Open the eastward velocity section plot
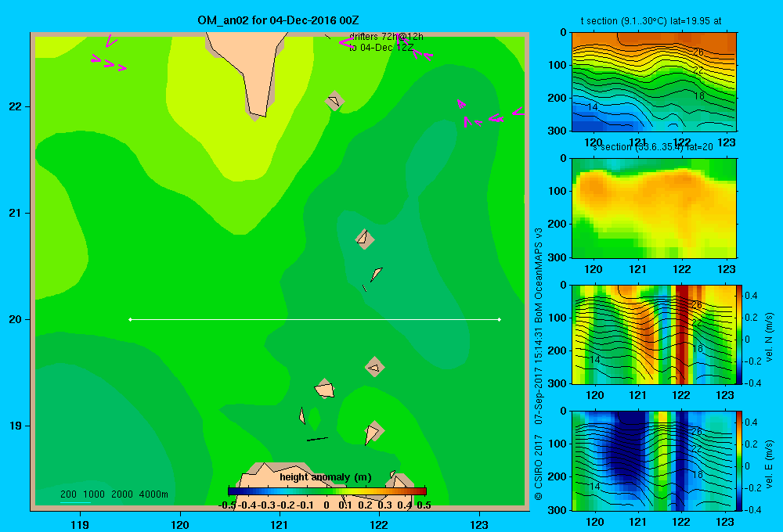The image size is (783, 532). [x=653, y=461]
